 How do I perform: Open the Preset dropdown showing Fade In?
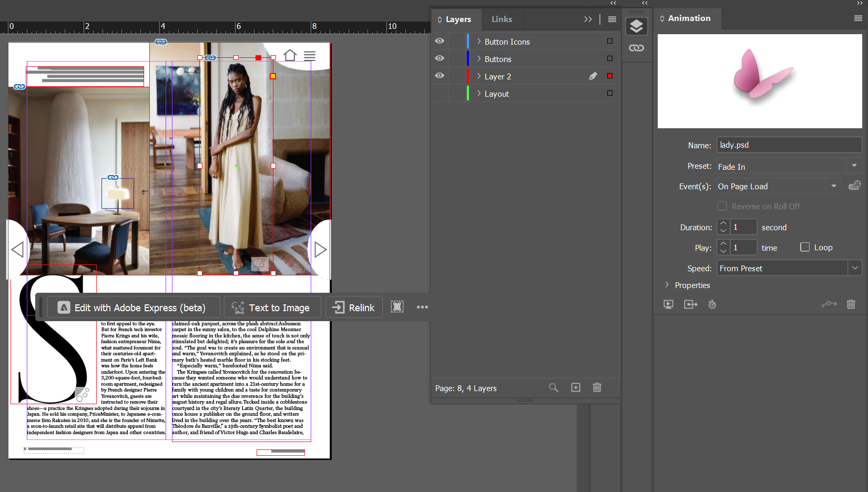coord(854,165)
